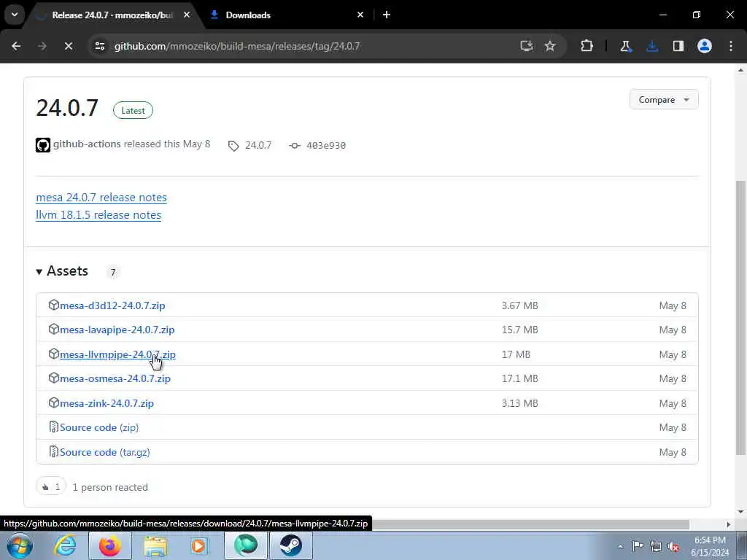747x560 pixels.
Task: Show downloads from the toolbar download icon
Action: (x=652, y=46)
